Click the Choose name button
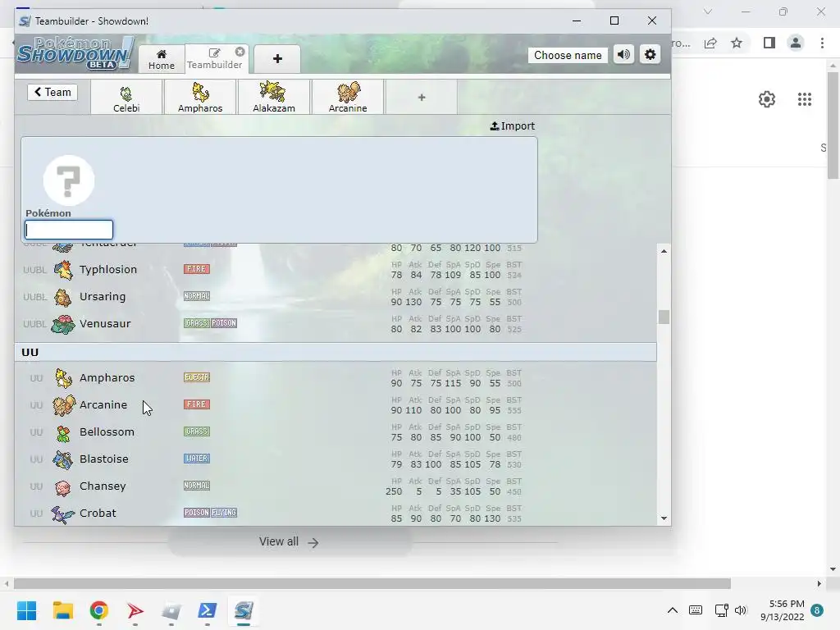This screenshot has width=840, height=630. click(x=568, y=55)
